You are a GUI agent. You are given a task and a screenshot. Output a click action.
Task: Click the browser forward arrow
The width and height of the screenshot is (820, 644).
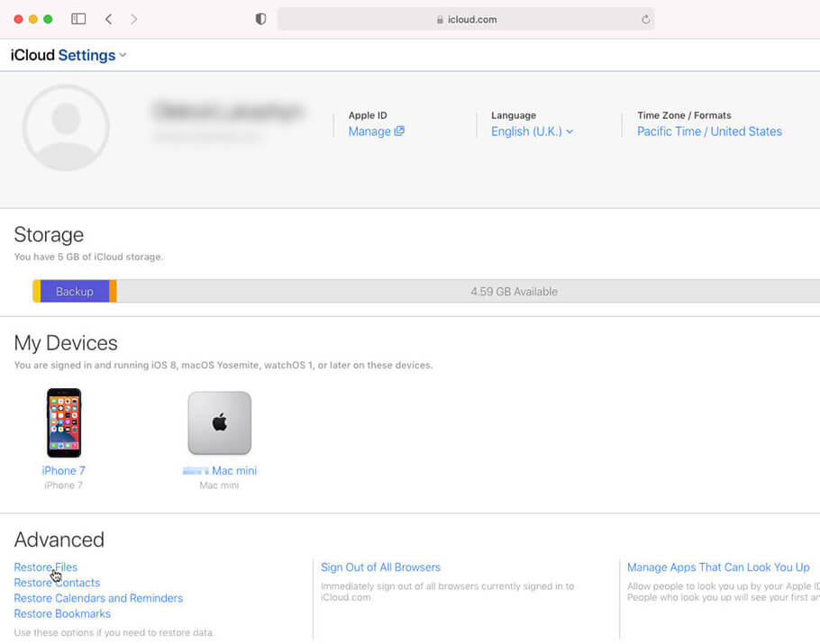[x=134, y=19]
